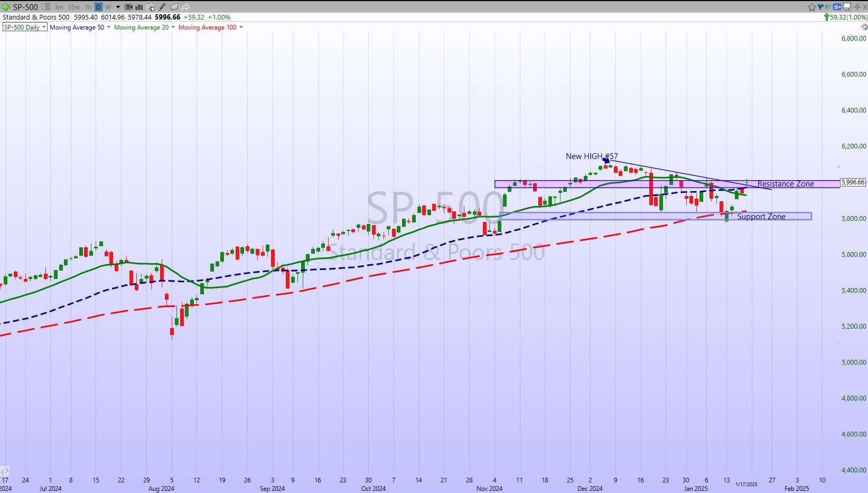This screenshot has height=493, width=868.
Task: Click the last price 5996.66 in header
Action: (x=167, y=17)
